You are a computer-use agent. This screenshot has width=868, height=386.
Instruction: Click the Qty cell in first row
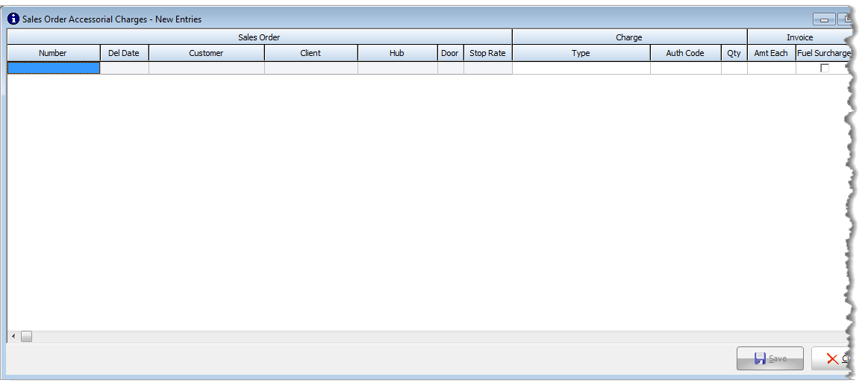coord(734,68)
